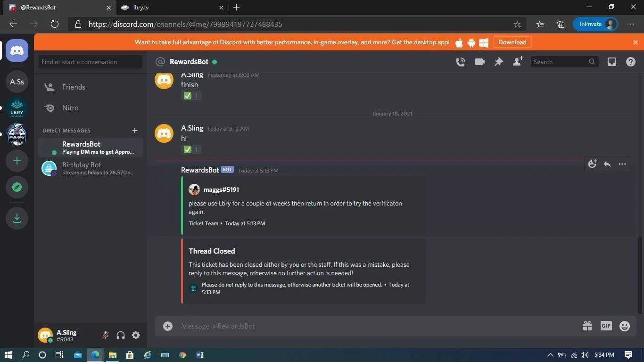Focus Find or start a conversation field

coord(91,62)
